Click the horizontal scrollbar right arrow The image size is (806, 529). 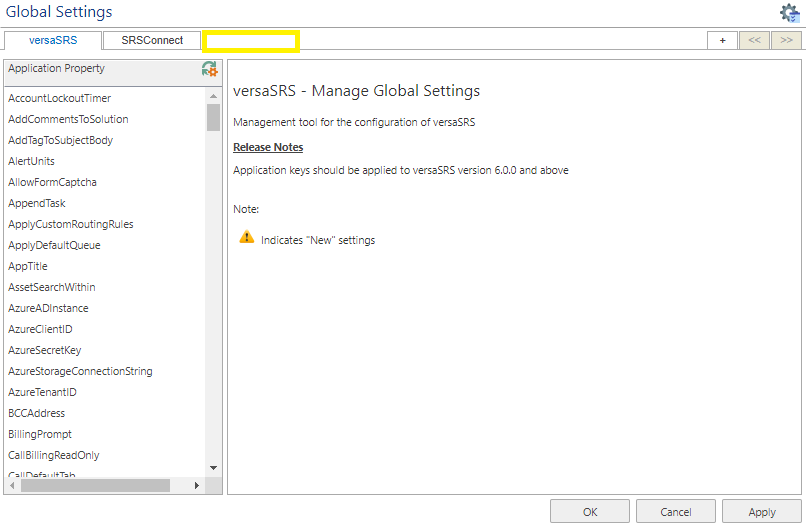pos(196,485)
